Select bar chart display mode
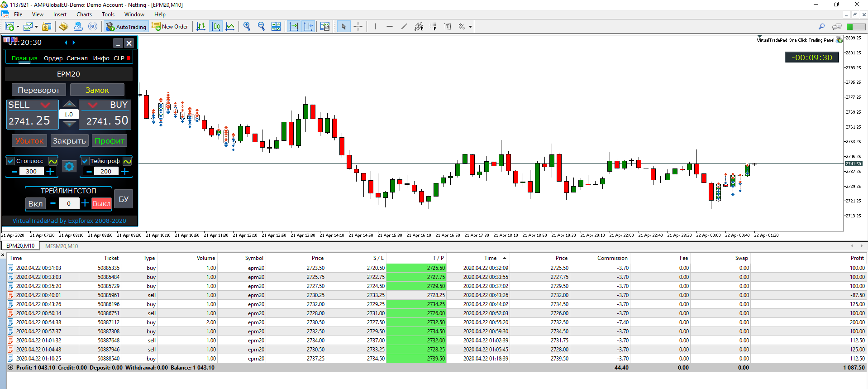This screenshot has height=389, width=868. pos(201,27)
